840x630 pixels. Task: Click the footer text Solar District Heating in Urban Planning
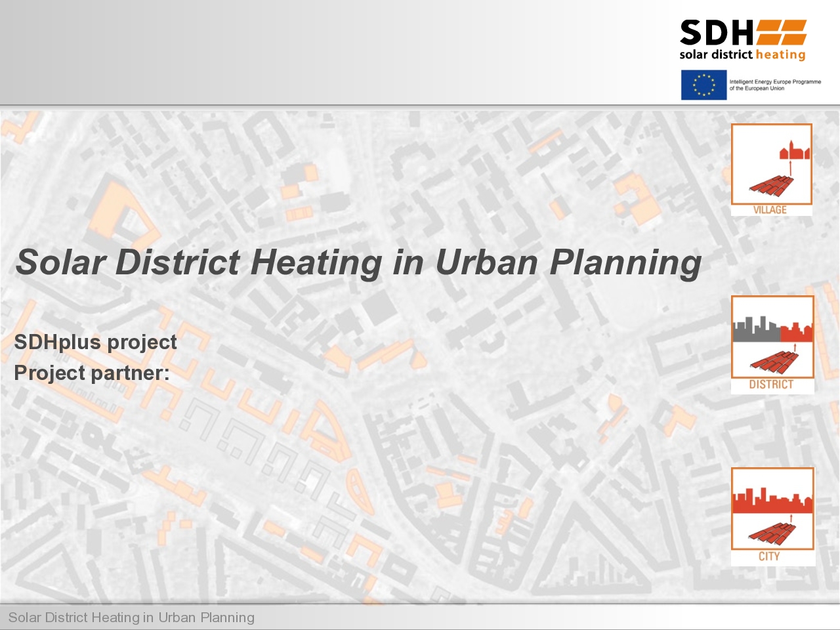point(131,618)
